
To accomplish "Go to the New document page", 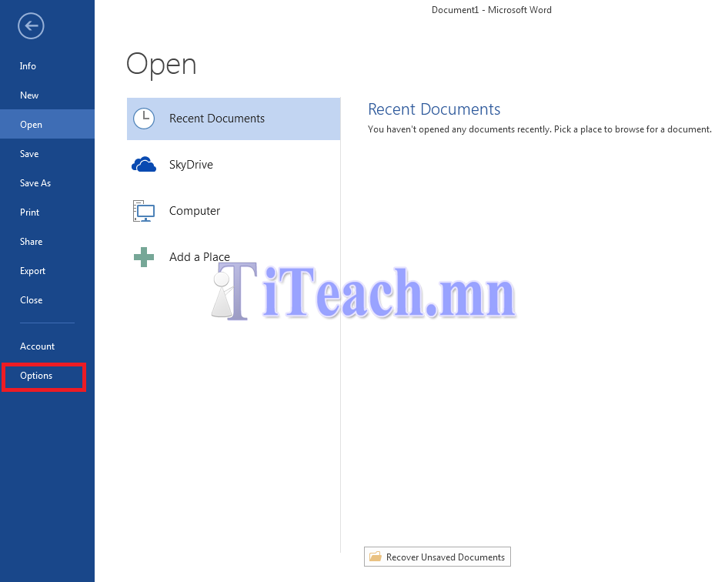I will (x=29, y=95).
